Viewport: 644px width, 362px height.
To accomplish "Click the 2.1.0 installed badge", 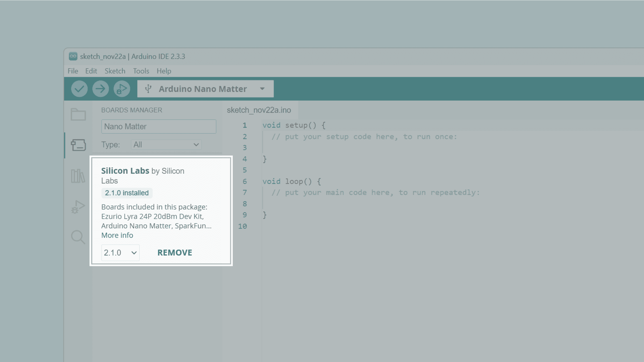I will point(127,193).
